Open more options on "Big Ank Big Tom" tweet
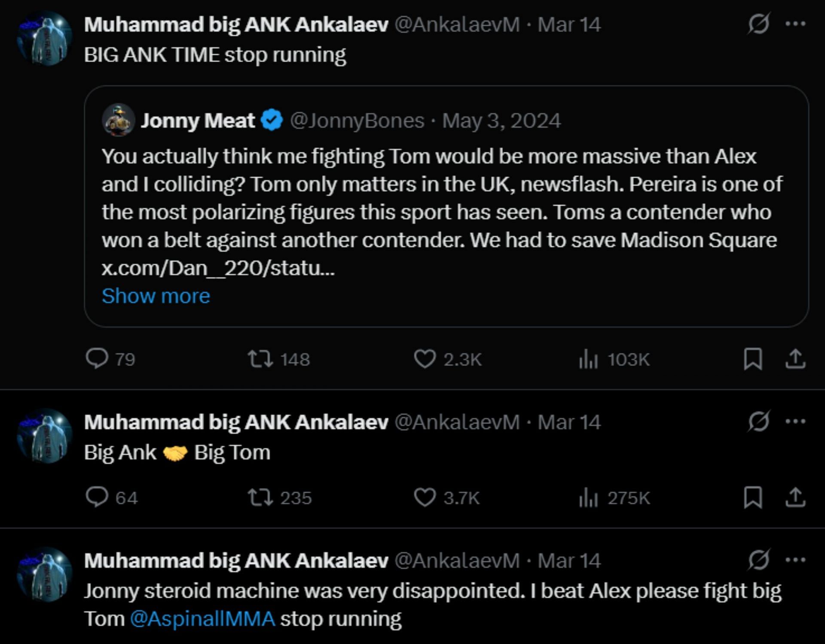 (795, 421)
